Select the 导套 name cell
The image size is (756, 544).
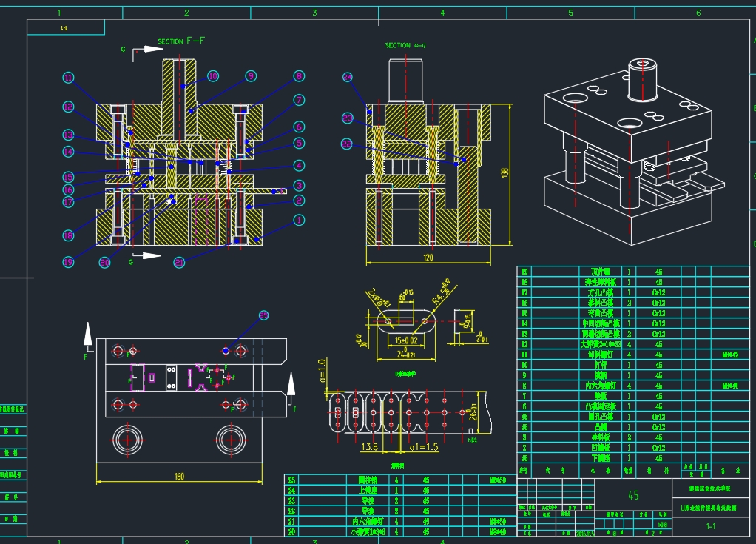368,511
